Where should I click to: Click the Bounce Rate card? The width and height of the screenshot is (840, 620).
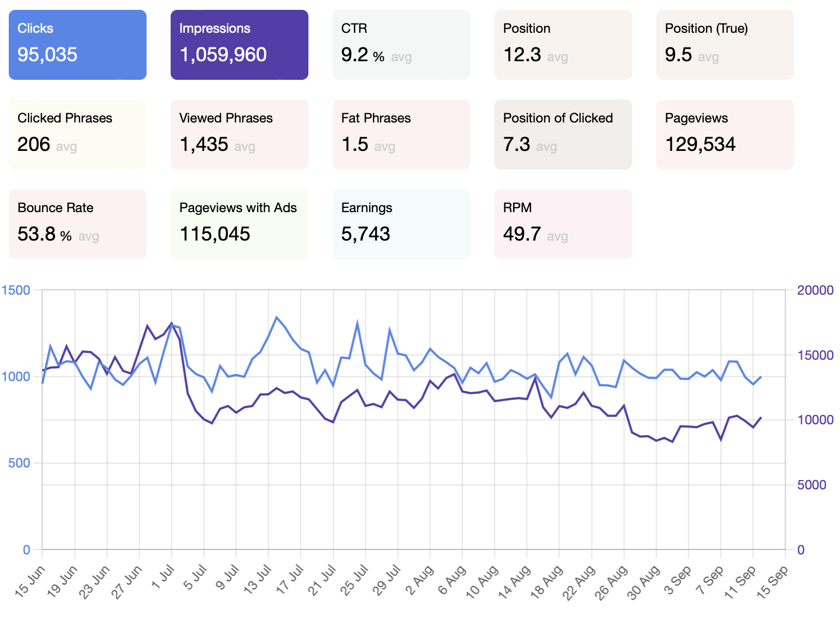(x=78, y=224)
